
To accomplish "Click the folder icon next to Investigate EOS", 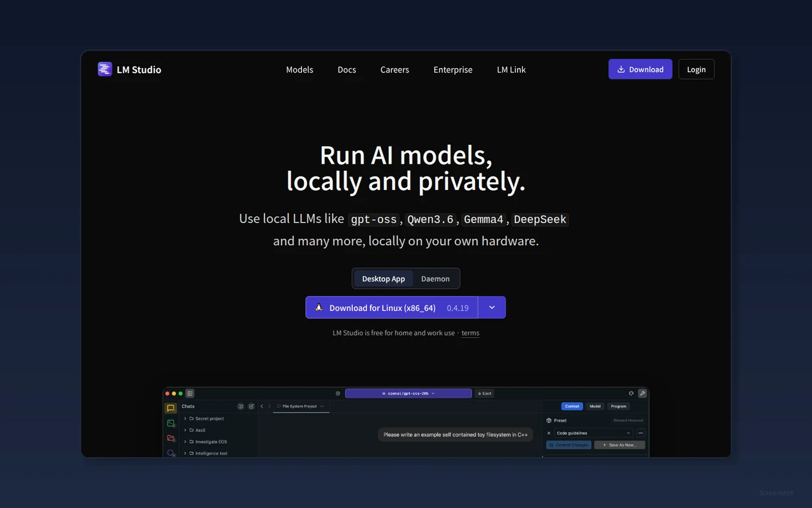I will click(192, 442).
